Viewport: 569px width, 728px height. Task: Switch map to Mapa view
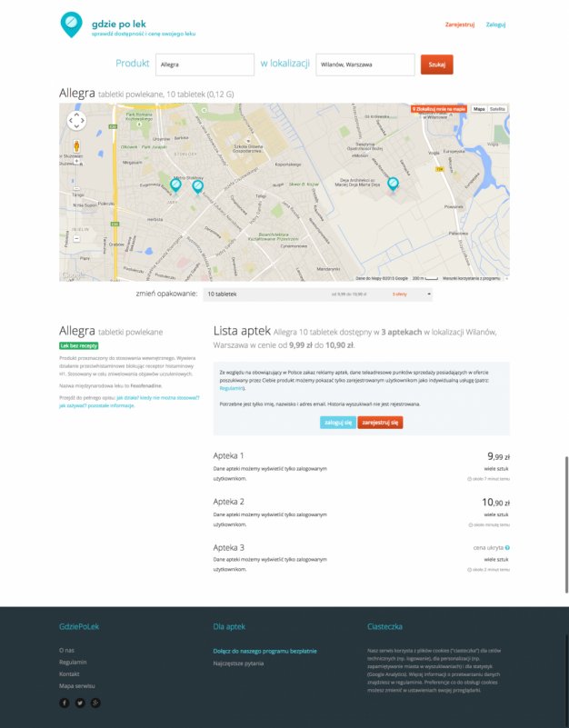pos(479,109)
